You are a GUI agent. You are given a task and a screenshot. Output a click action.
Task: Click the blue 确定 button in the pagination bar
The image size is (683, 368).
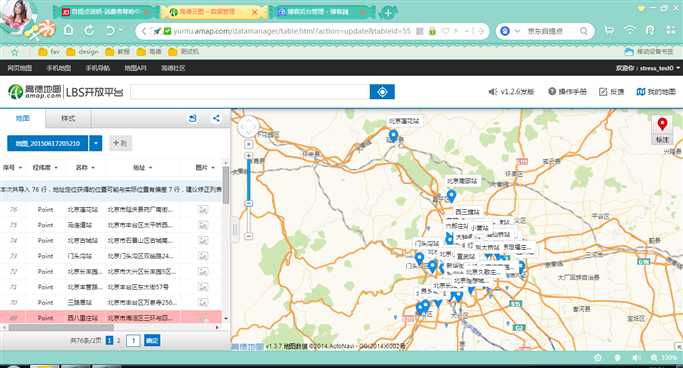coord(152,340)
